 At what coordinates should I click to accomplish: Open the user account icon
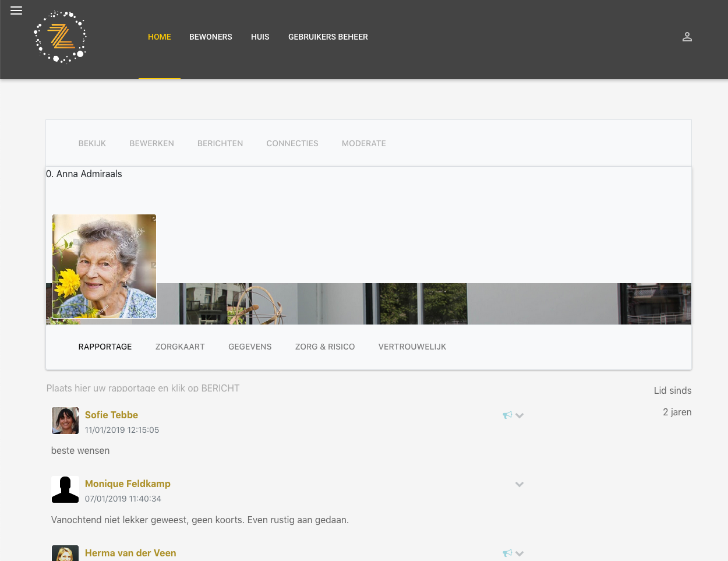click(x=687, y=37)
